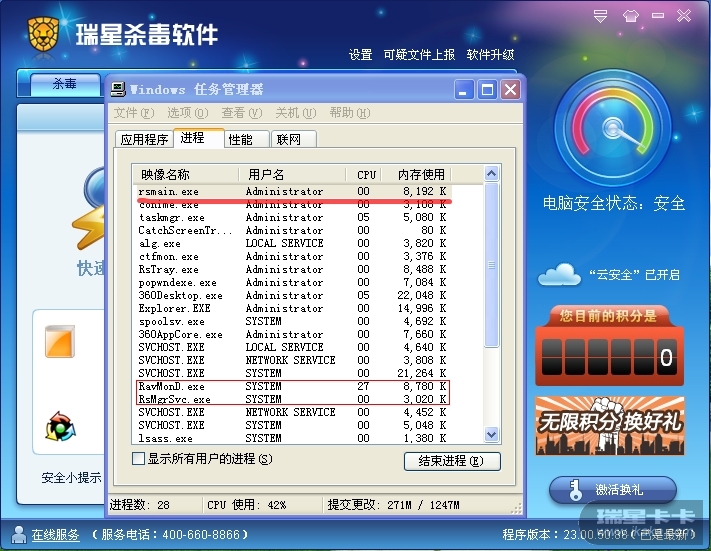Click the 结束进程(E) button
Viewport: 711px width, 551px height.
point(452,461)
